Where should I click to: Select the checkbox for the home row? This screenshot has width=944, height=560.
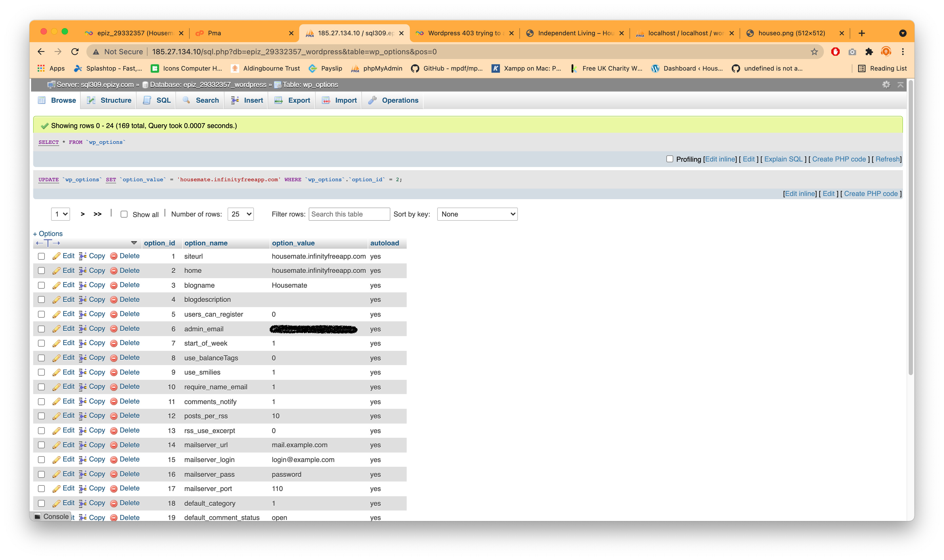(42, 271)
